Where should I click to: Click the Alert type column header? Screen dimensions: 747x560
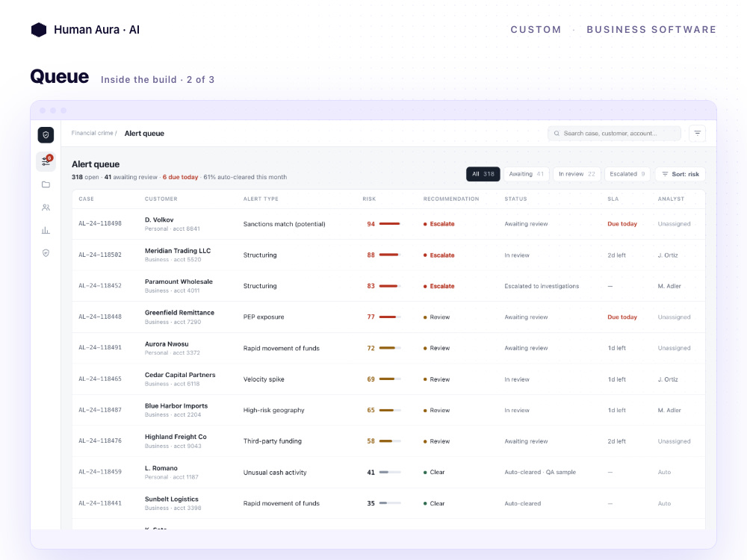[x=261, y=199]
